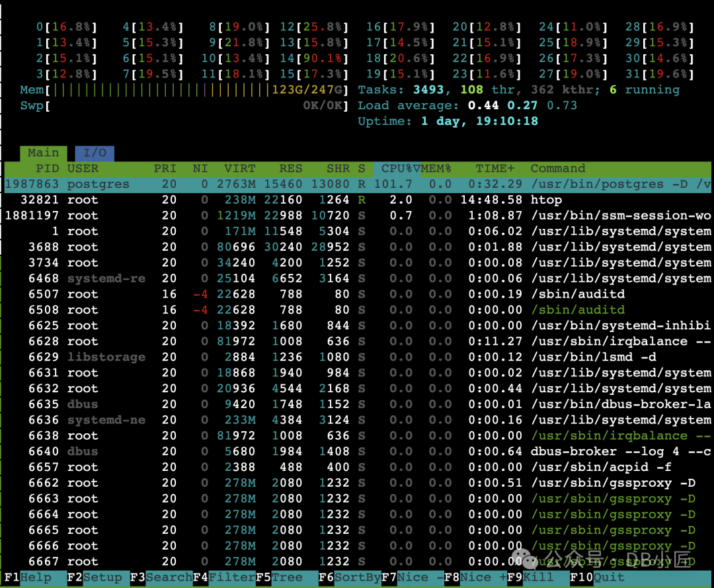
Task: Select the htop process row
Action: click(358, 200)
